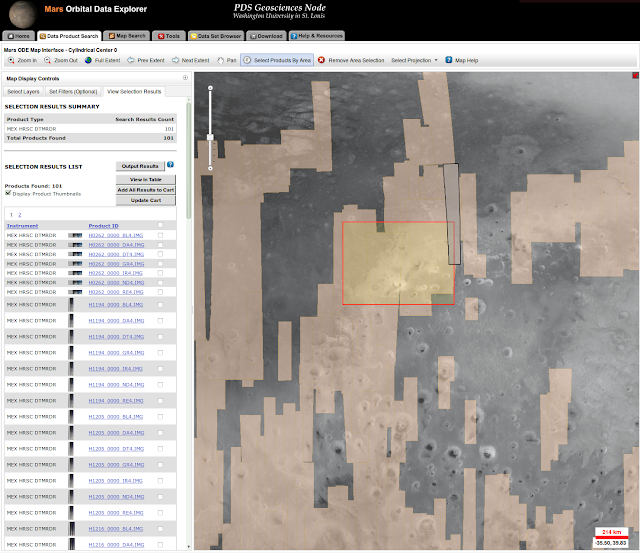Check the box for H0262_0000_GR4.IMG

point(160,264)
